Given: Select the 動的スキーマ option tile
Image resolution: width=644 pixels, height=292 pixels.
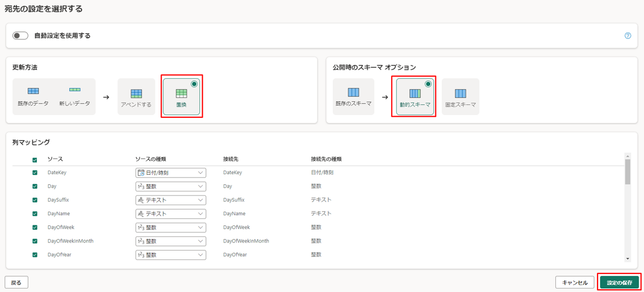Looking at the screenshot, I should click(x=415, y=97).
